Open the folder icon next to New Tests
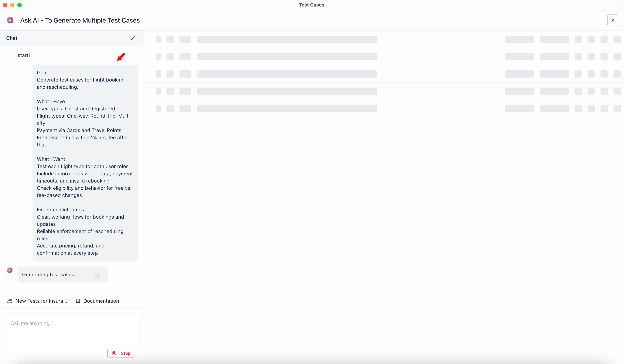 pyautogui.click(x=10, y=301)
